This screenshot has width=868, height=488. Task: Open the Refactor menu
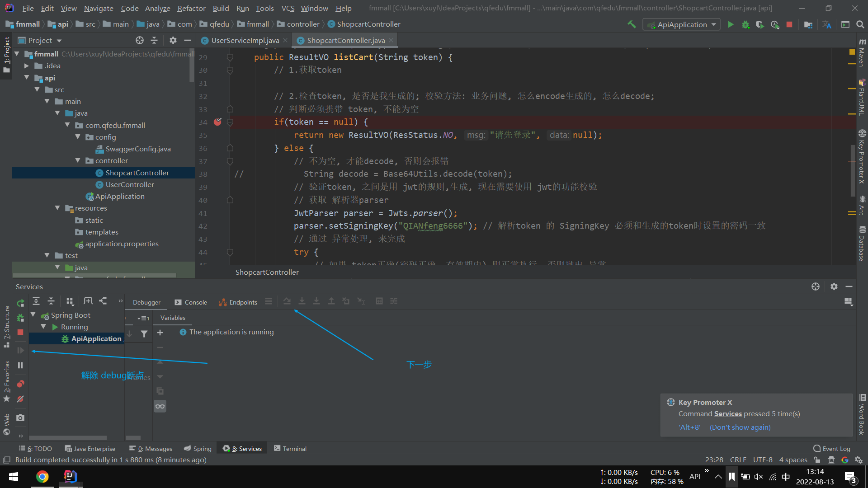click(x=191, y=8)
